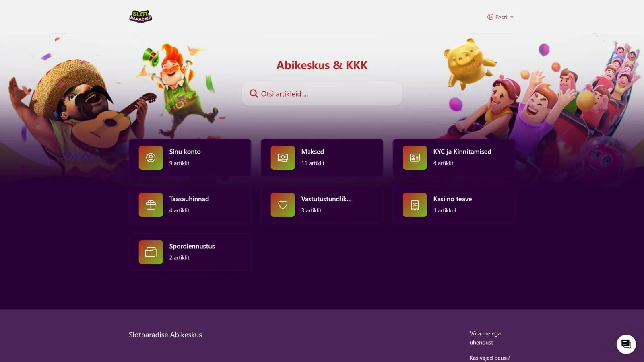Click the Taasauhinnad gift box icon
This screenshot has width=644, height=362.
(x=151, y=205)
